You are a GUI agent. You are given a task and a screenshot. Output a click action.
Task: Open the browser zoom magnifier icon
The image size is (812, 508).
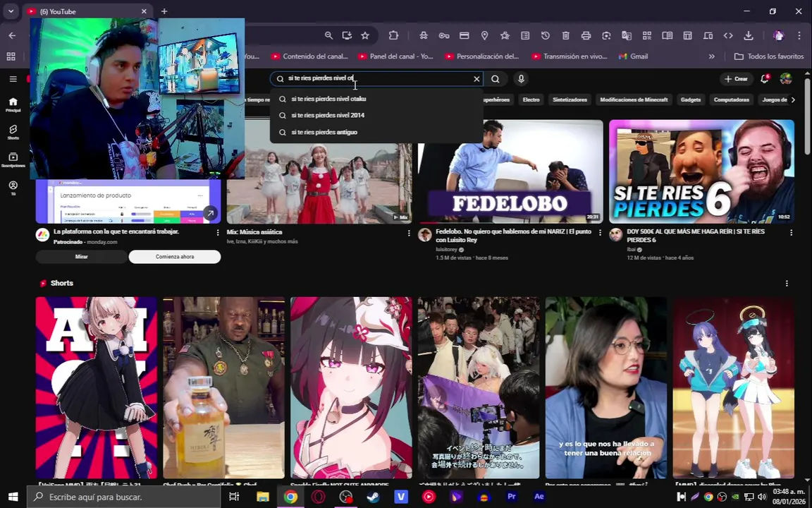(x=329, y=35)
